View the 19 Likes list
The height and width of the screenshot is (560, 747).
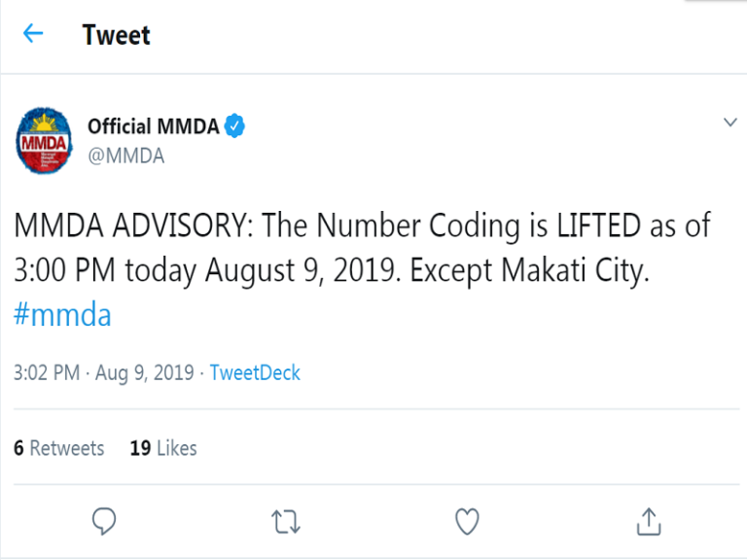(163, 448)
